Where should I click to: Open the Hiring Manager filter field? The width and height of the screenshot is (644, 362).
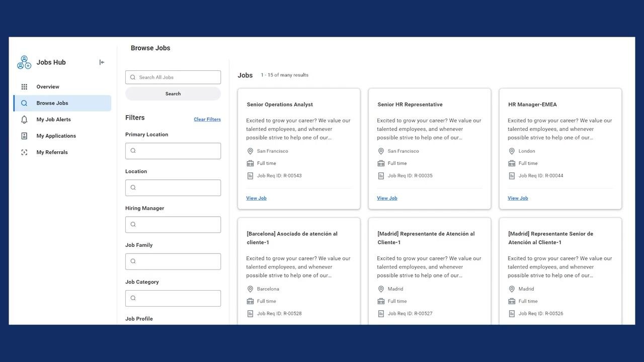coord(173,225)
